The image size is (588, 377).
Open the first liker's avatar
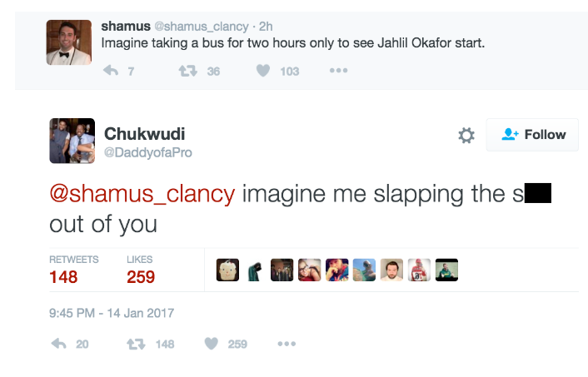228,270
